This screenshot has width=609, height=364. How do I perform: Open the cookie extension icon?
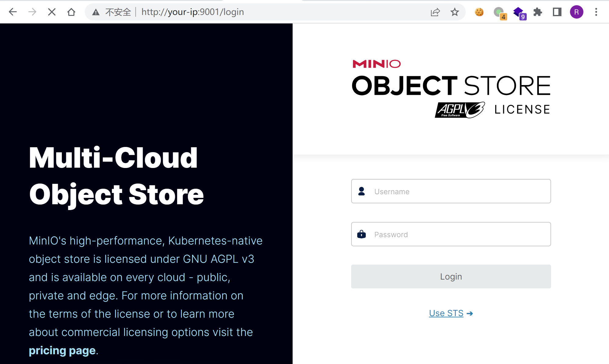point(479,12)
